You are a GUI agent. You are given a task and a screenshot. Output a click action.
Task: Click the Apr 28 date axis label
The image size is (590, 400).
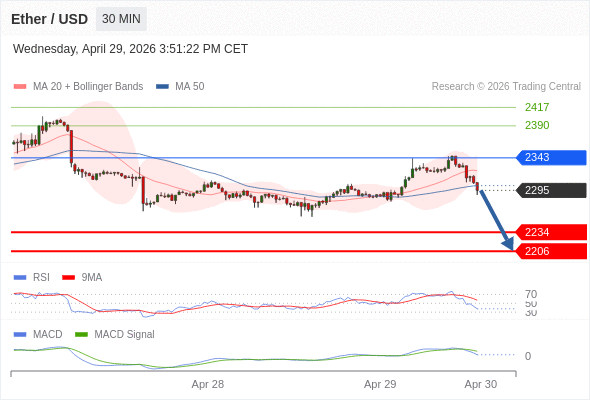pos(208,384)
